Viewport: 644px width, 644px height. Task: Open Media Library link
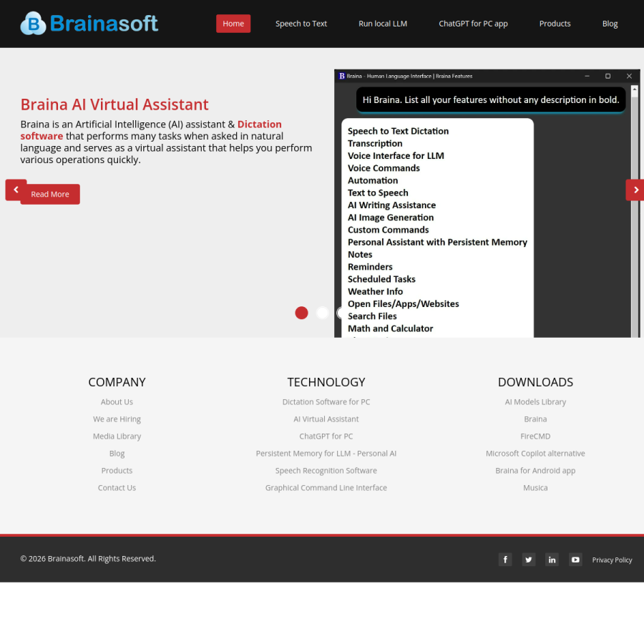117,436
